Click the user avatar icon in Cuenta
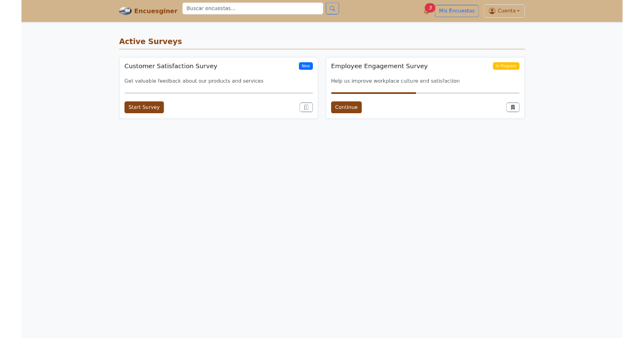This screenshot has width=644, height=338. pos(492,11)
